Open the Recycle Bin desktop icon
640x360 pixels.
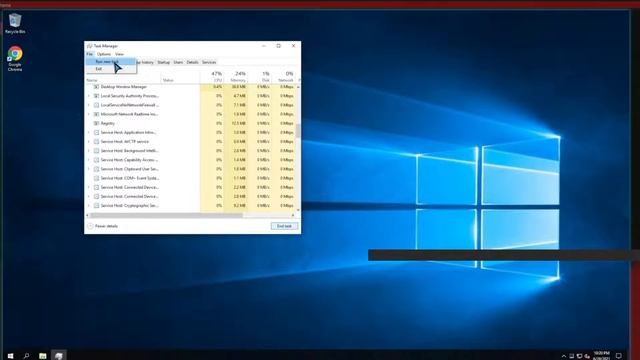pyautogui.click(x=15, y=23)
